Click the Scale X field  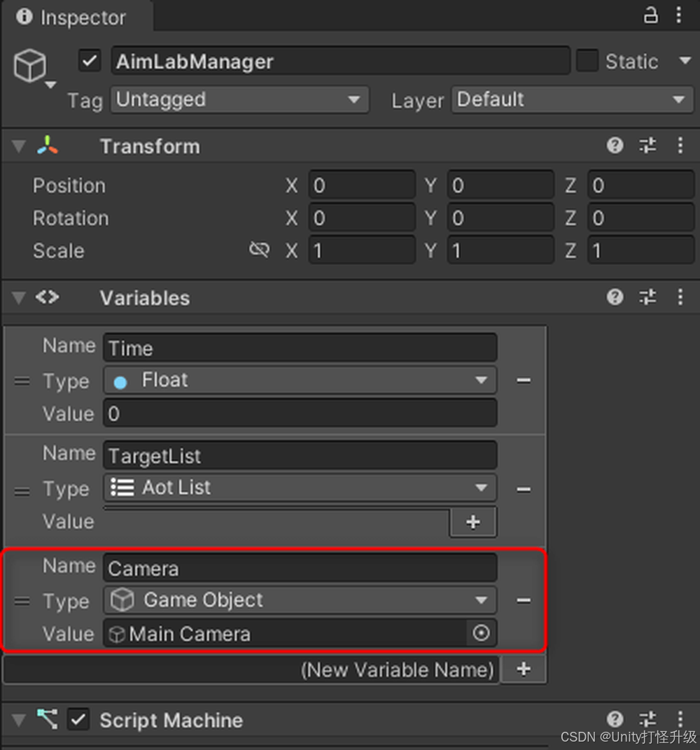coord(362,250)
